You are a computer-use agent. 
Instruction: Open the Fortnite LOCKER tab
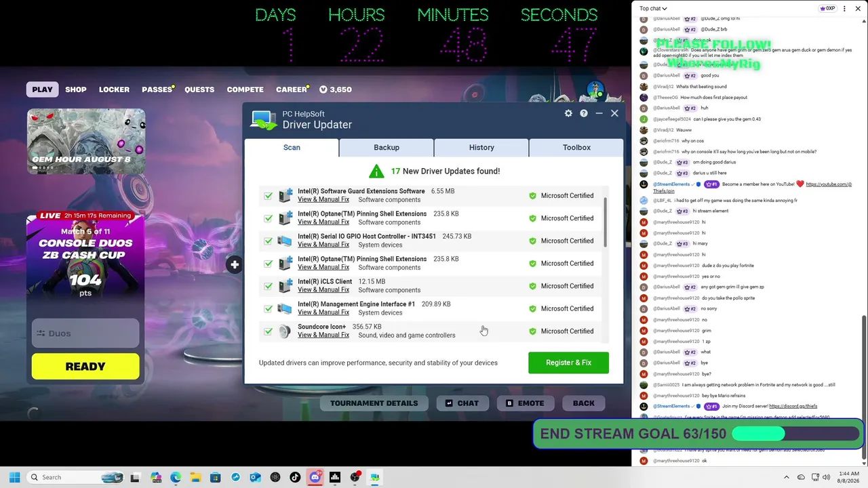[114, 89]
